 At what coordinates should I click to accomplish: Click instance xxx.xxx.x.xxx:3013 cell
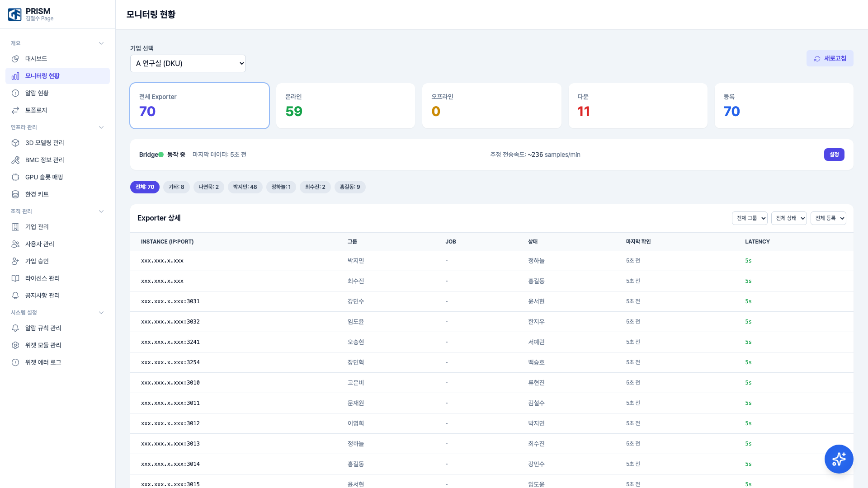tap(170, 444)
